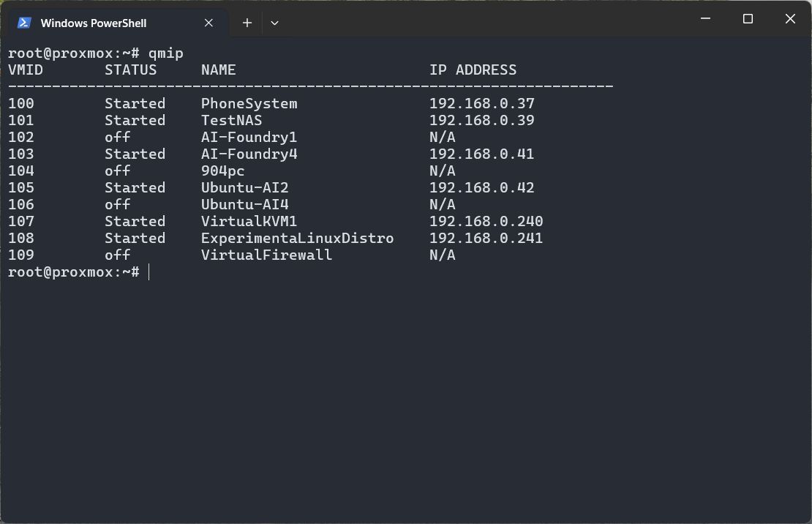This screenshot has height=524, width=812.
Task: Minimize the terminal window
Action: (705, 18)
